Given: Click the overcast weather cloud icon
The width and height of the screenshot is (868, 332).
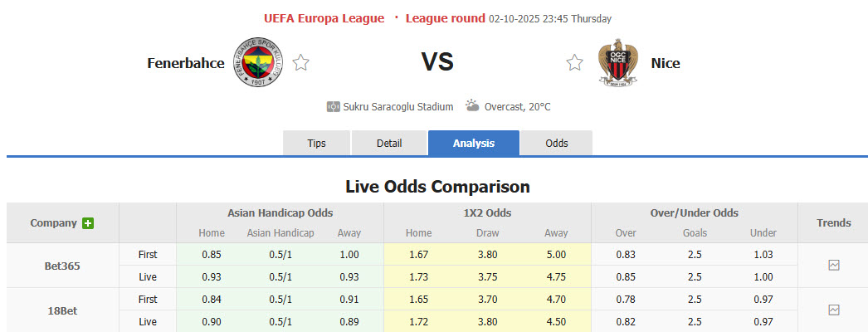Looking at the screenshot, I should click(472, 106).
